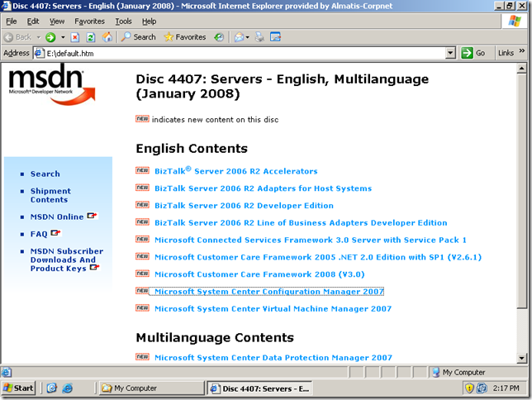Screen dimensions: 532x400
Task: Open Microsoft Connected Services Framework 3.0 Server link
Action: pos(311,240)
